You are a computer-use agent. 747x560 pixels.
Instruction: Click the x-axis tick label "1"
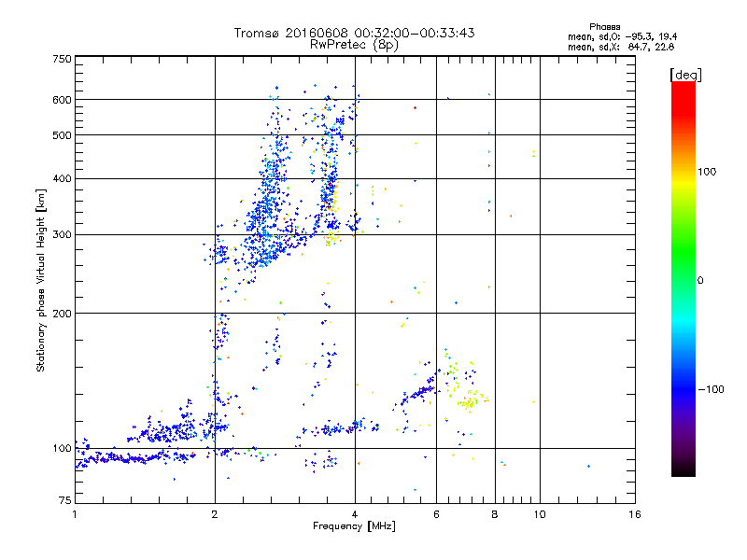tap(75, 514)
